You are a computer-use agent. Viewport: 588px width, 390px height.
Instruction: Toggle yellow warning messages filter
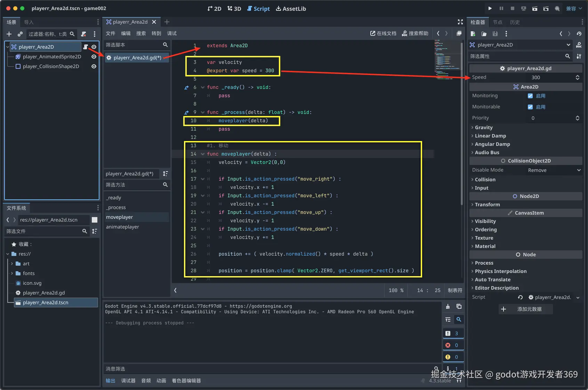point(453,357)
